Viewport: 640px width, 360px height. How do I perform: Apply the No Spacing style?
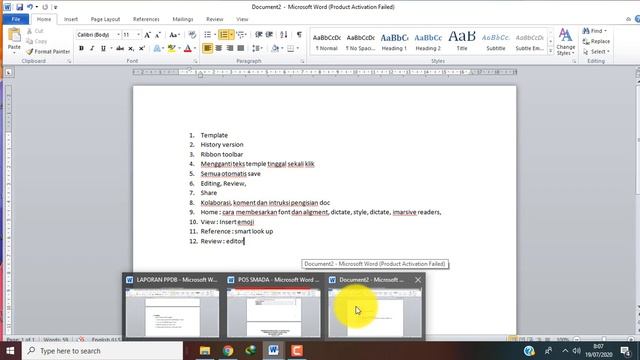tap(360, 42)
